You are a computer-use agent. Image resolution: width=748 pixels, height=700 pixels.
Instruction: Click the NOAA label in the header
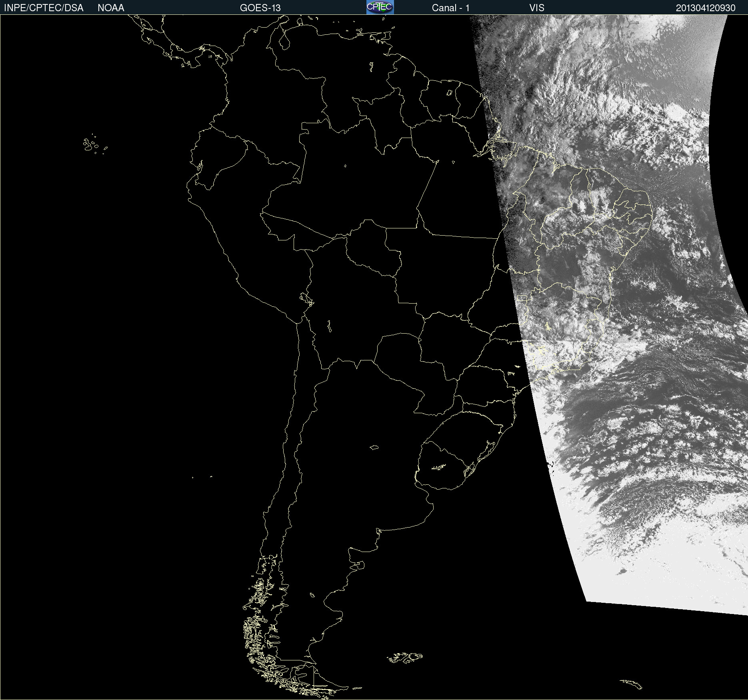pyautogui.click(x=111, y=8)
